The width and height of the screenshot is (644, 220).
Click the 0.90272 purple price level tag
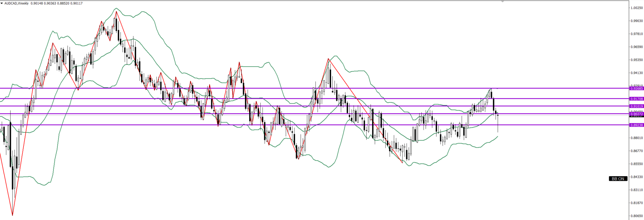(637, 114)
